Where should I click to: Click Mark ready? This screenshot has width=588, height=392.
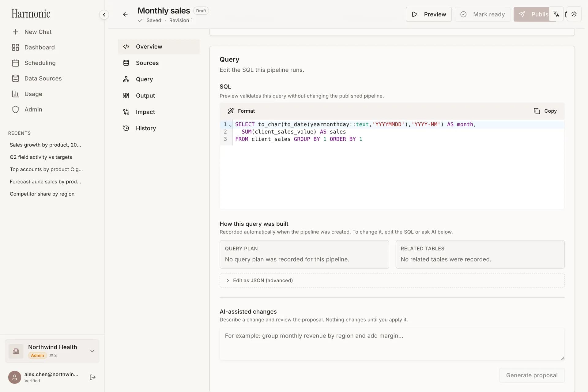tap(483, 14)
